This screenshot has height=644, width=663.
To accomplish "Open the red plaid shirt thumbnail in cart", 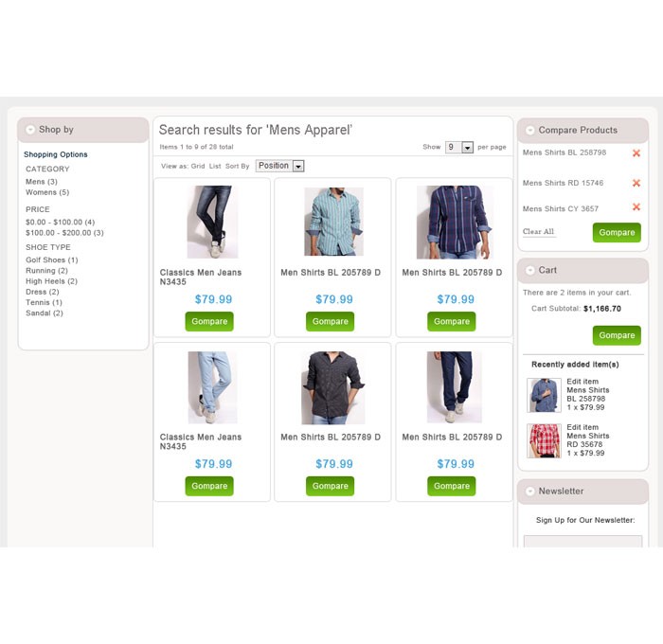I will (544, 440).
